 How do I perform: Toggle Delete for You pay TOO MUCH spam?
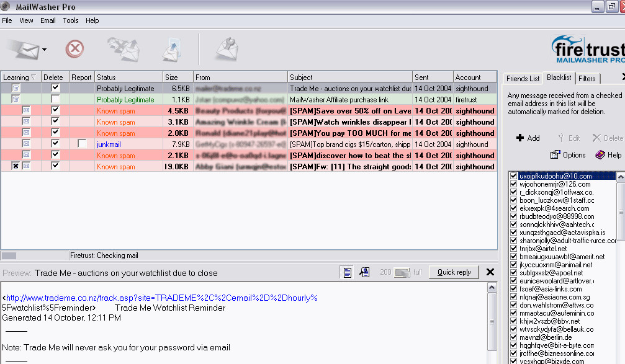(x=55, y=133)
